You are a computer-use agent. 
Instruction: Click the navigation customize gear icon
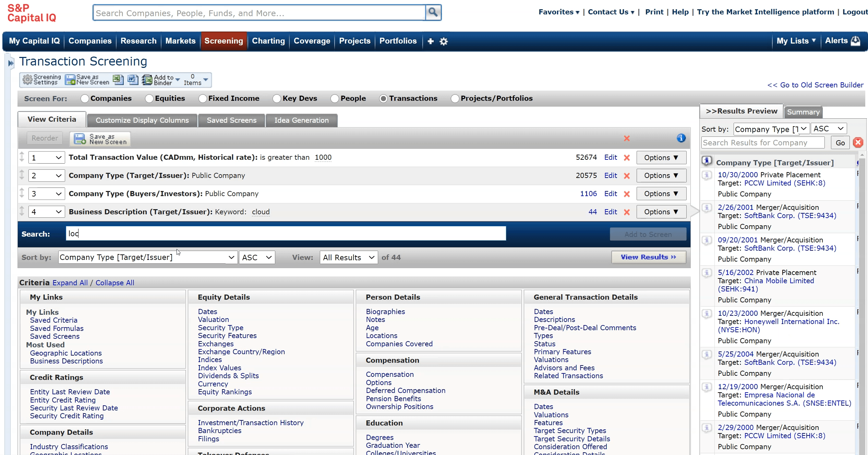[444, 41]
